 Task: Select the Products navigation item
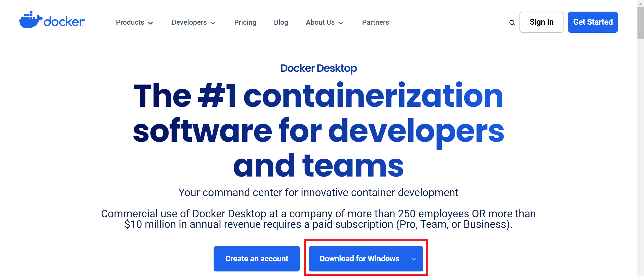(130, 22)
